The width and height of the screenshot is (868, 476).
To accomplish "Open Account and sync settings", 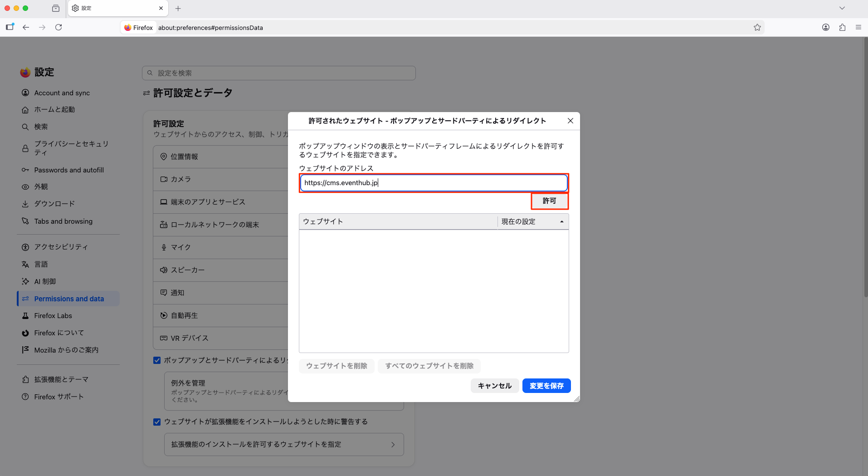I will pos(68,93).
